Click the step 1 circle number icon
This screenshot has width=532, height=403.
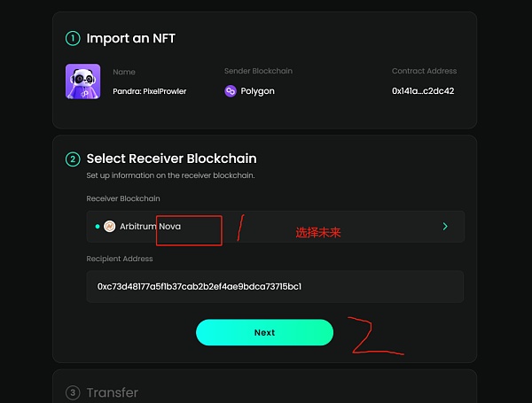73,39
